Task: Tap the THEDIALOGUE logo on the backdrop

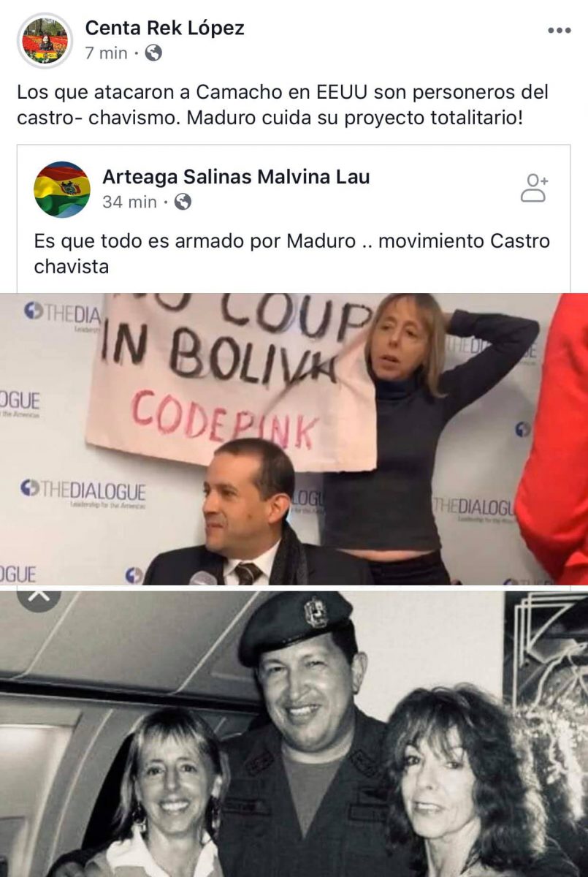Action: (83, 491)
